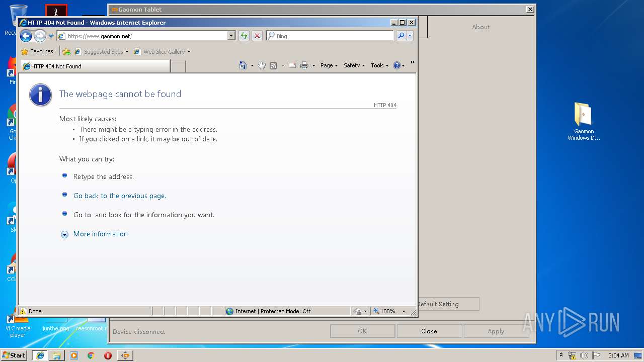This screenshot has height=362, width=644.
Task: Refresh the page with the green arrows icon
Action: (244, 36)
